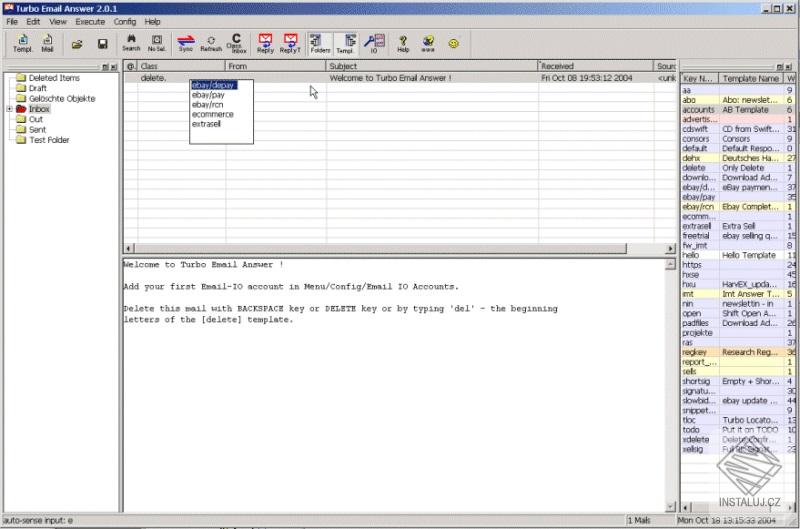Select the 'abo' template row
Viewport: 800px width, 529px height.
[738, 100]
